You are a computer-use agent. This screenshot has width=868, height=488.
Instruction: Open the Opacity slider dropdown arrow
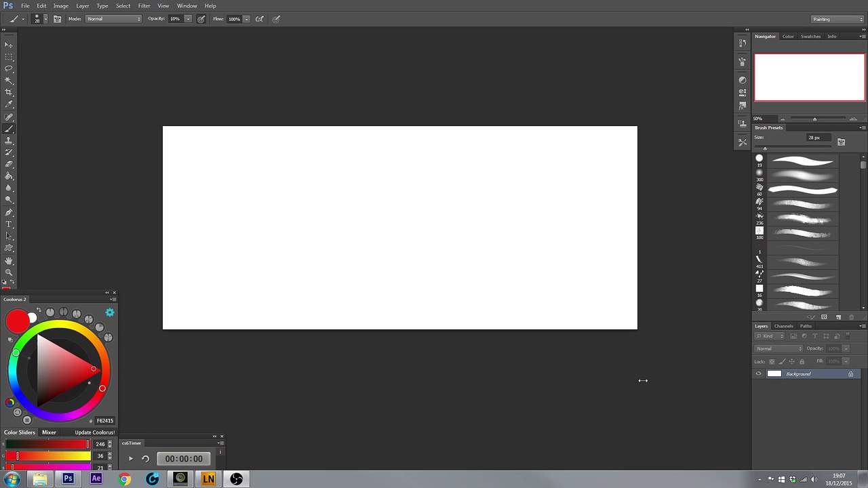188,19
